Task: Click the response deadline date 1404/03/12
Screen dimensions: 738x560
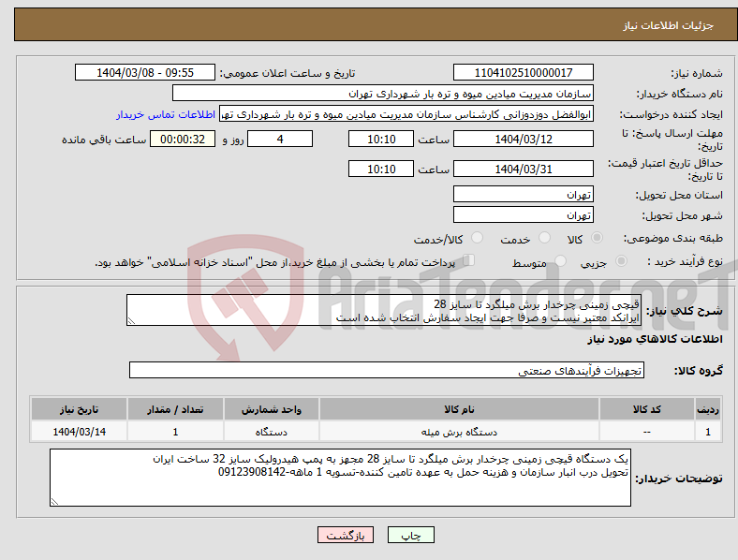Action: point(523,139)
